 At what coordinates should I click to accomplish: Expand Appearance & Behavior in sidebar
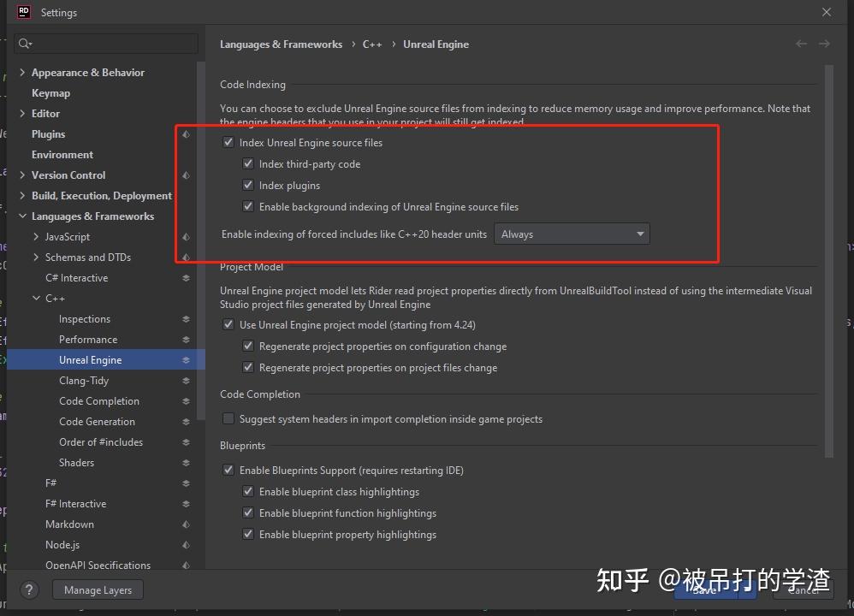[x=22, y=72]
